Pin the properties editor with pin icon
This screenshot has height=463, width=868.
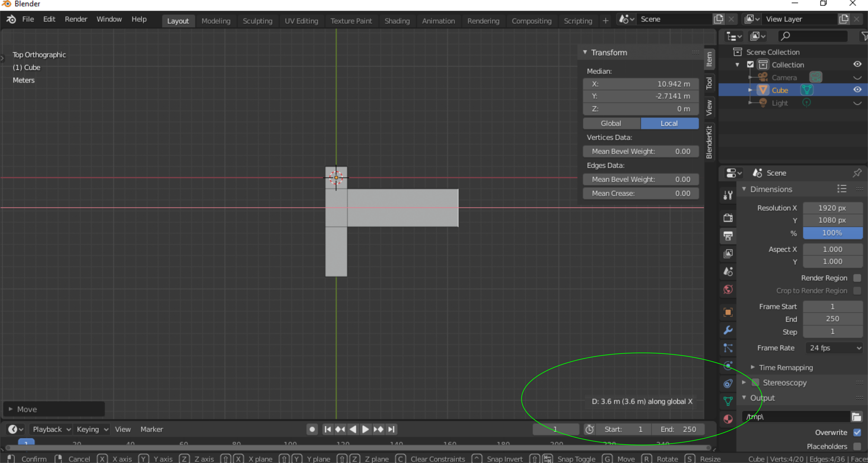[x=857, y=173]
